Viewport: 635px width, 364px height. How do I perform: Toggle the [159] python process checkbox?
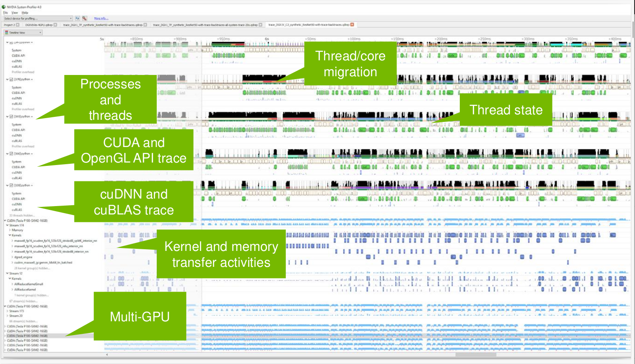click(11, 185)
